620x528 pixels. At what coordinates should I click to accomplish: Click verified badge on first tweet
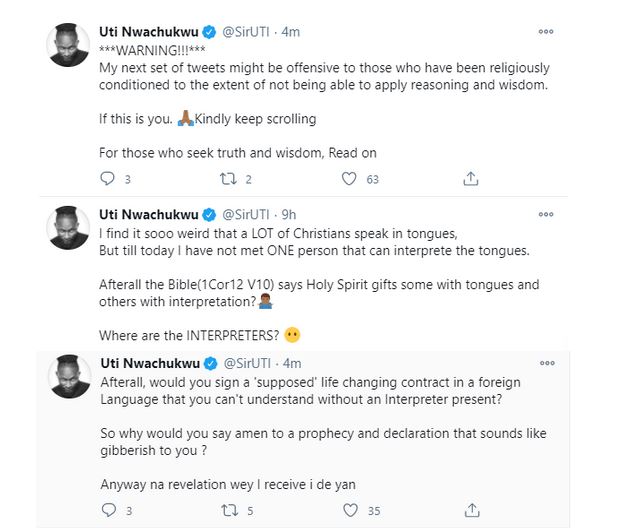[209, 31]
